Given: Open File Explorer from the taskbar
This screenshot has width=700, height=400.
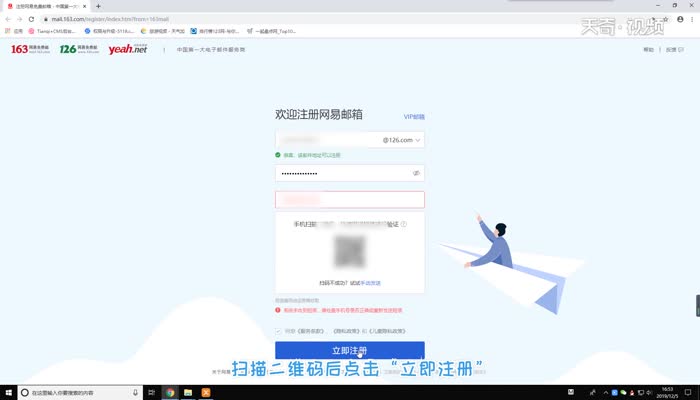Looking at the screenshot, I should (x=188, y=392).
